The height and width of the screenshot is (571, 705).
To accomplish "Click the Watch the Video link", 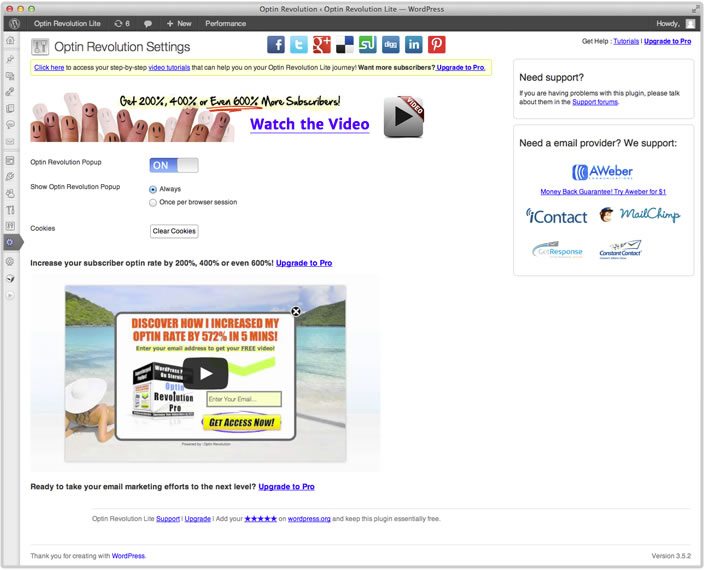I will pos(310,124).
